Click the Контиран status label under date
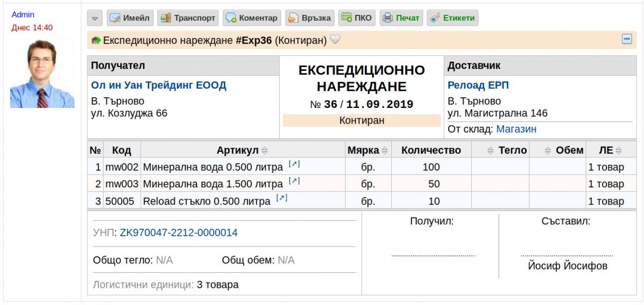Screen dimensions: 644x305 (x=362, y=120)
